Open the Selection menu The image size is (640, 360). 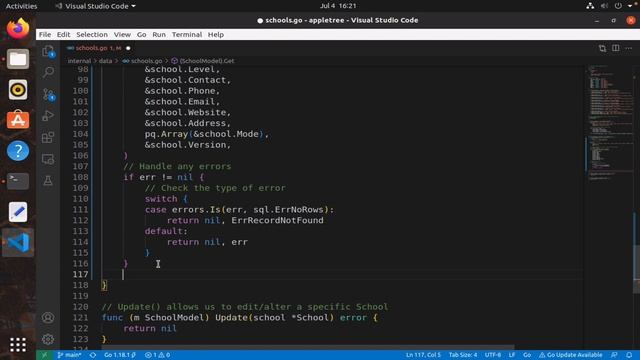(x=92, y=35)
